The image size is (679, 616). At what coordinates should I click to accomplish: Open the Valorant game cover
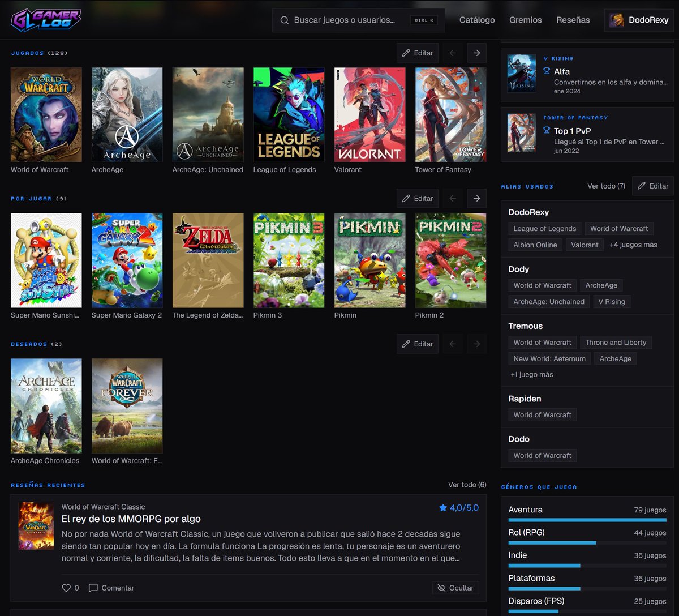point(370,115)
